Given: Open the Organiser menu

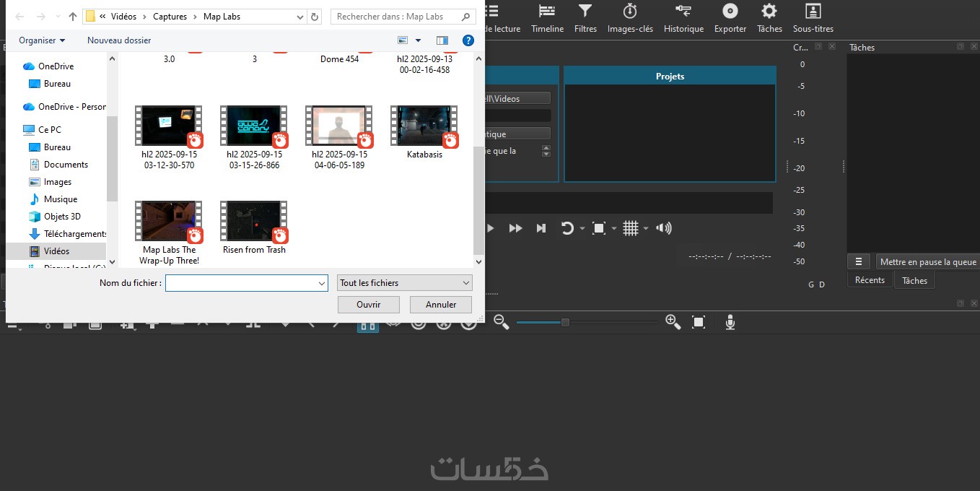Looking at the screenshot, I should click(42, 40).
